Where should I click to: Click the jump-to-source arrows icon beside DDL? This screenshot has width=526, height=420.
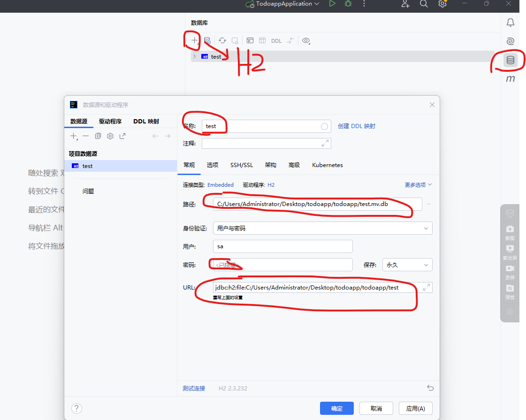290,40
